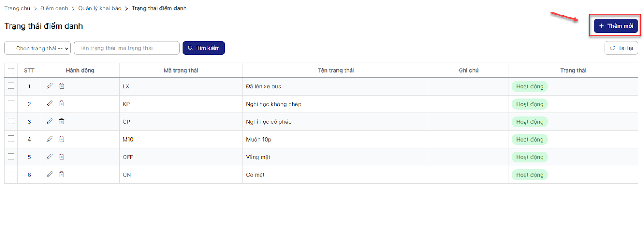The width and height of the screenshot is (644, 227).
Task: Delete the ON row with trash icon
Action: pyautogui.click(x=62, y=175)
